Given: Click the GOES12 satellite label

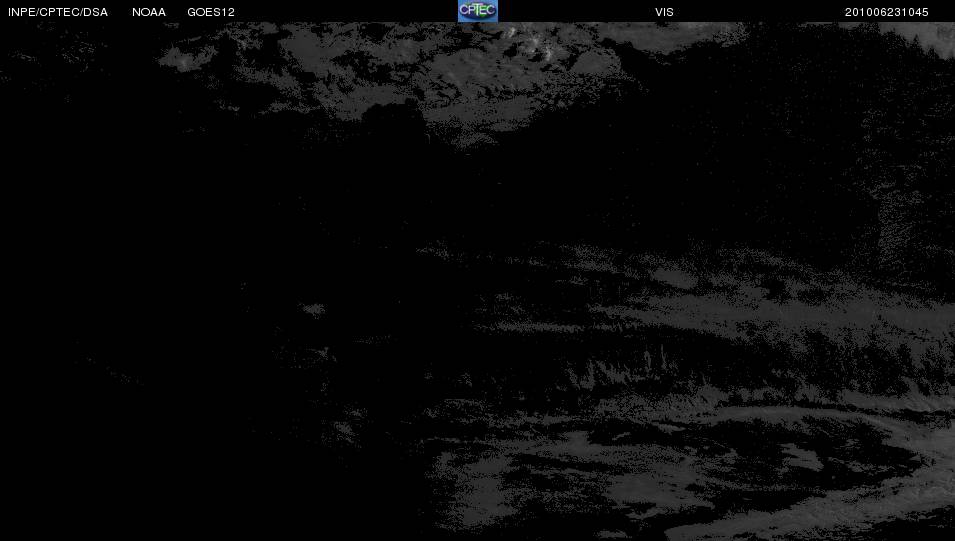Looking at the screenshot, I should (211, 12).
